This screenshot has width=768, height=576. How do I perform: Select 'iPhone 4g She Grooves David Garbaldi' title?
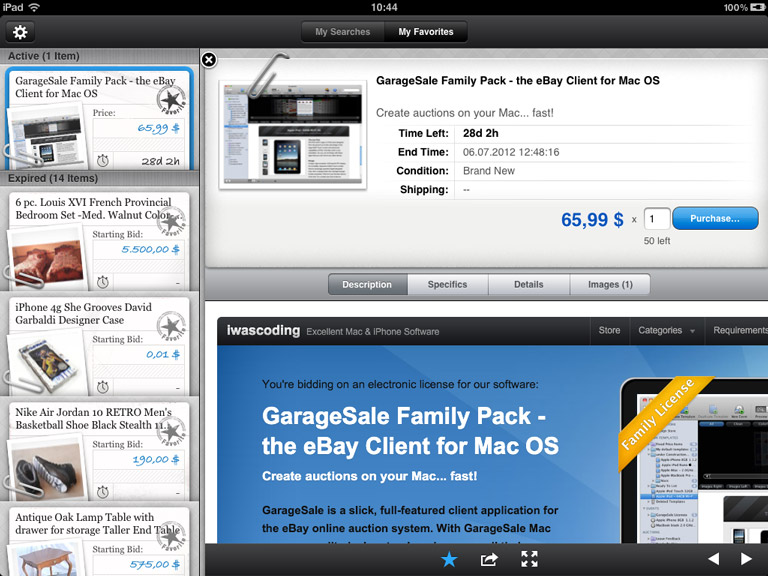point(83,313)
